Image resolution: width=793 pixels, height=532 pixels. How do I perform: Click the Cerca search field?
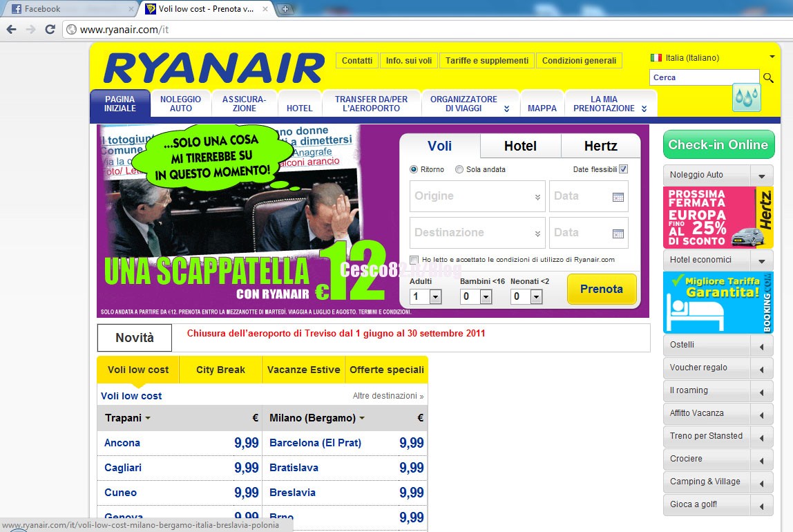click(x=704, y=77)
